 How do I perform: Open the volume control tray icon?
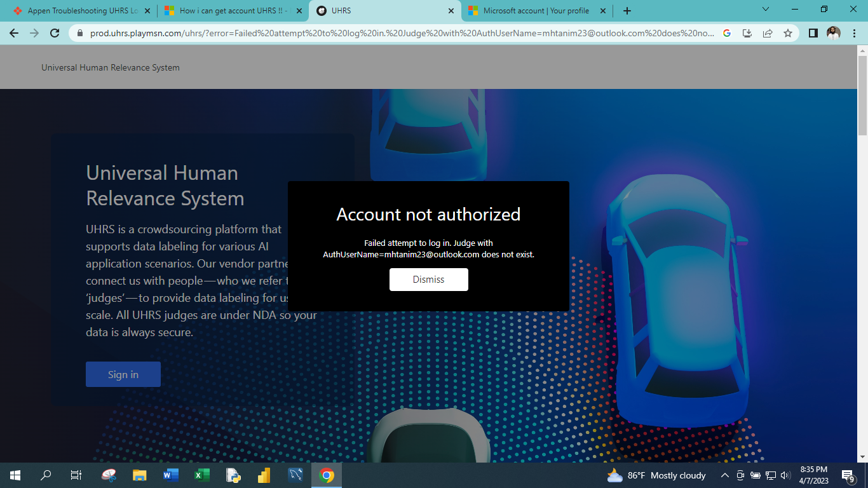785,475
